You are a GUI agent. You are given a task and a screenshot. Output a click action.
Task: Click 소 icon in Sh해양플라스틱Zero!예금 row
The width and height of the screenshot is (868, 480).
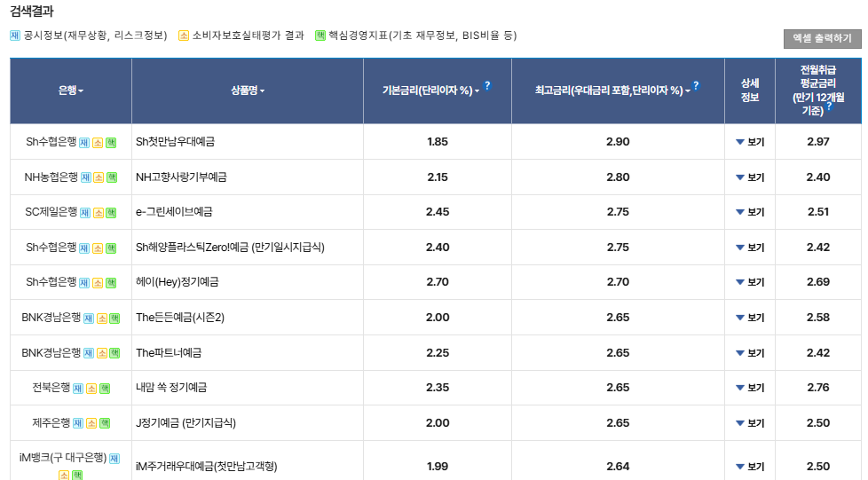click(x=98, y=248)
